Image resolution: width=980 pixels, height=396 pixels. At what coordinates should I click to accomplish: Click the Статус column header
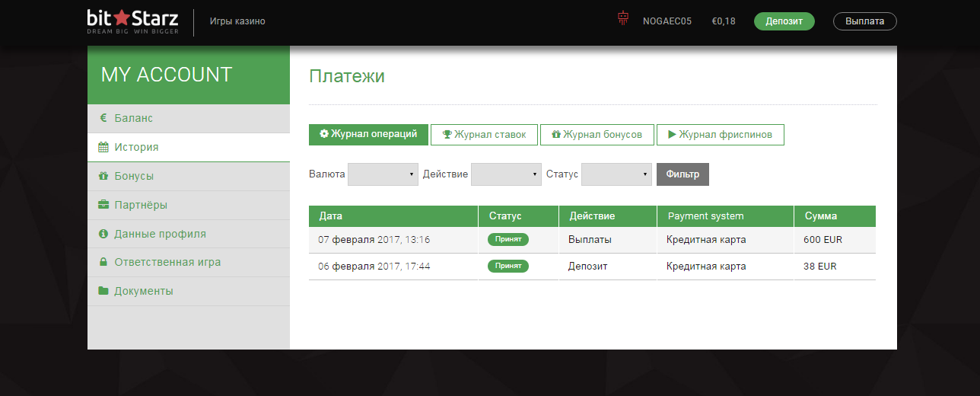coord(519,216)
